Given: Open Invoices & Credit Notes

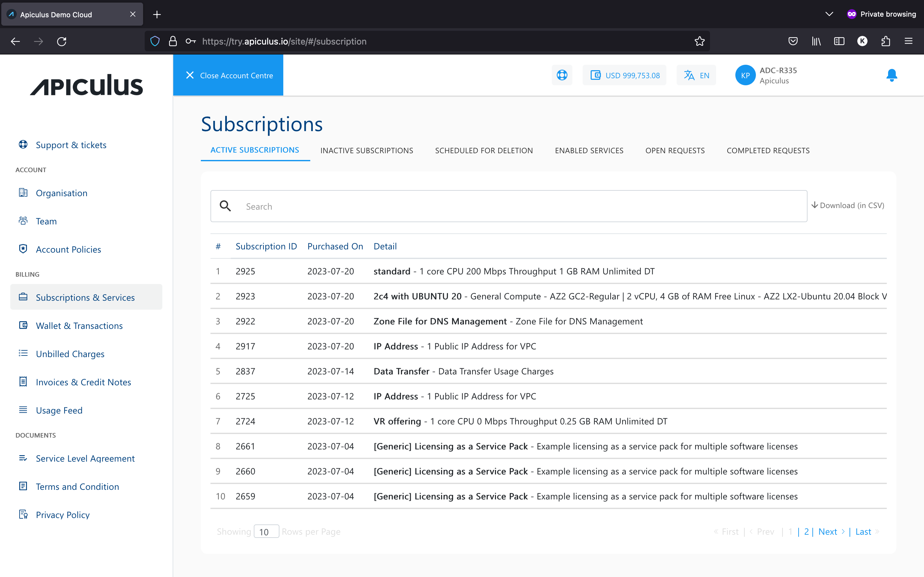Looking at the screenshot, I should (x=83, y=382).
